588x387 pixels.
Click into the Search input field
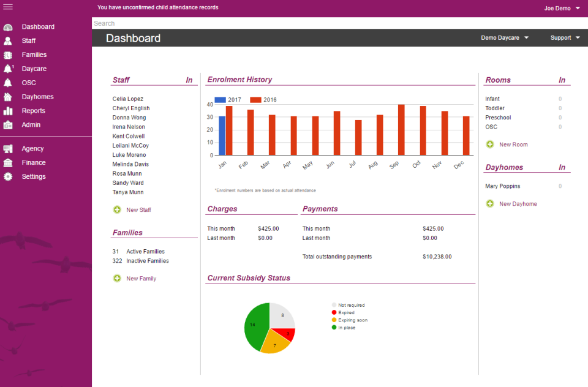point(337,23)
